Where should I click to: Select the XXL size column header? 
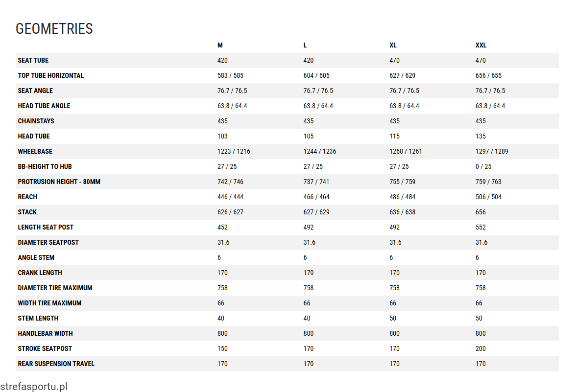[x=481, y=45]
